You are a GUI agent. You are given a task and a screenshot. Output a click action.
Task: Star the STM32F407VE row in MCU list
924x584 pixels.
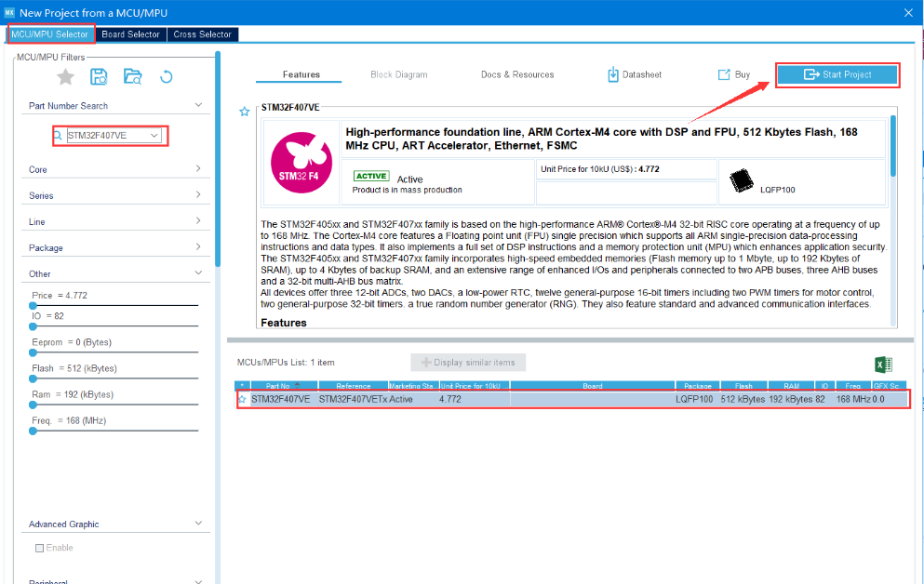coord(242,399)
